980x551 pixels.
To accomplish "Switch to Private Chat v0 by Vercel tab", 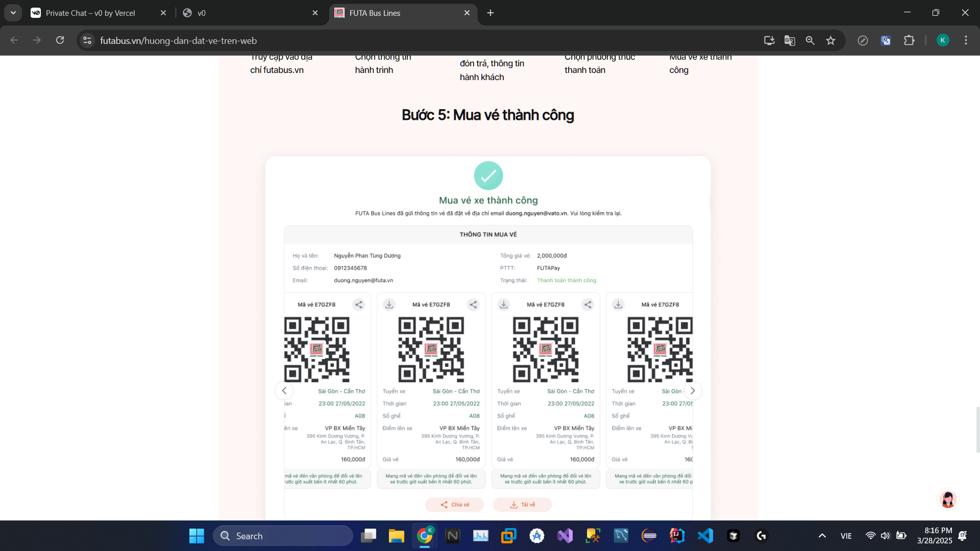I will click(90, 13).
